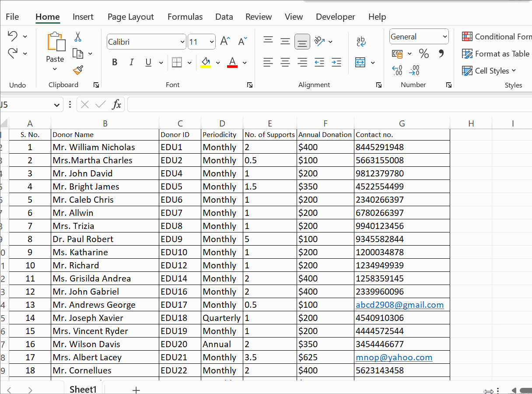Expand the Cell Styles gallery
This screenshot has height=394, width=532.
coord(489,70)
